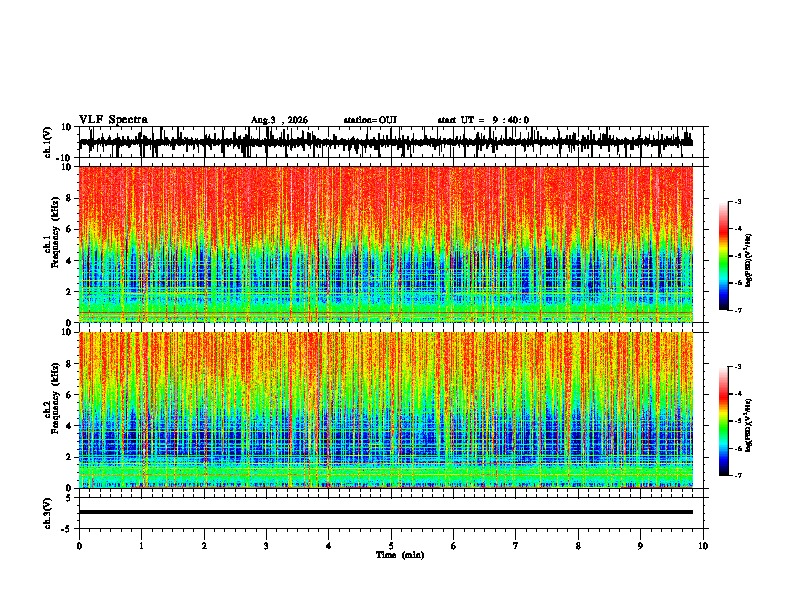
Task: Click the "8" kHz tick of ch.2 spectrogram
Action: click(69, 364)
